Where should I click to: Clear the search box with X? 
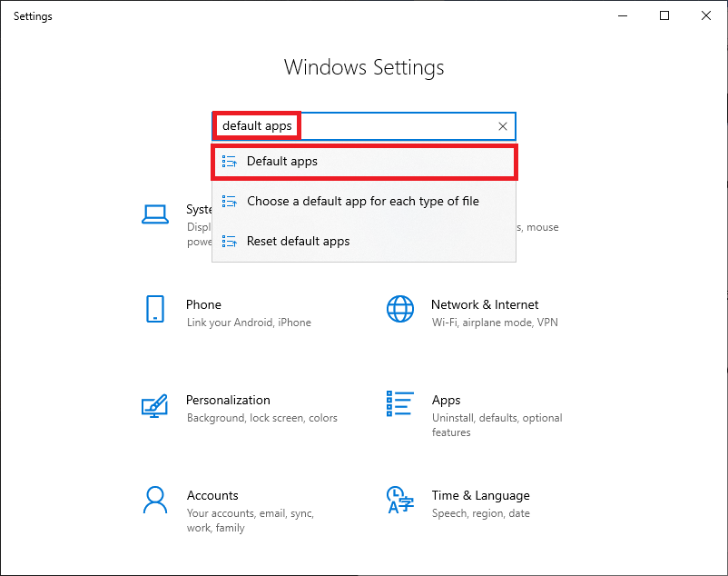502,126
